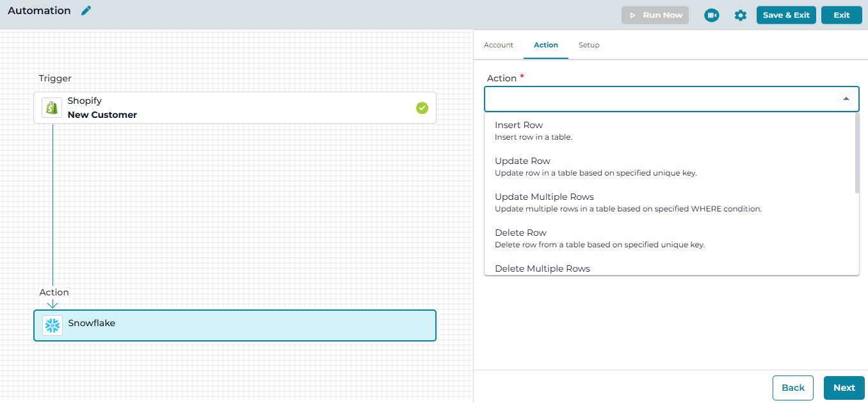
Task: Select the Shopify New Customer trigger card
Action: point(235,108)
